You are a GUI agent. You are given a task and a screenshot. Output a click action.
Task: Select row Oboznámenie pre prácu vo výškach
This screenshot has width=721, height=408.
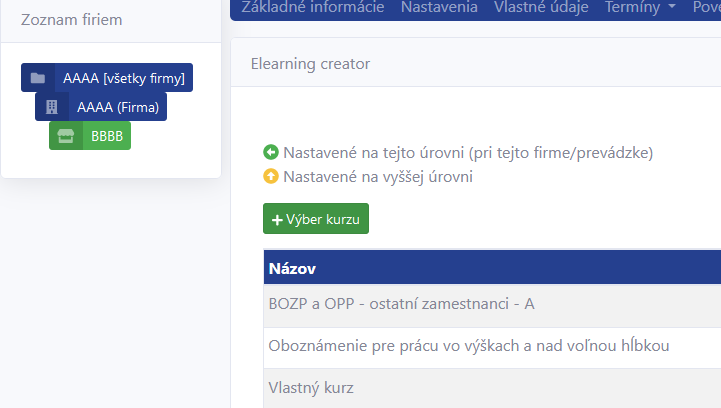(x=492, y=346)
